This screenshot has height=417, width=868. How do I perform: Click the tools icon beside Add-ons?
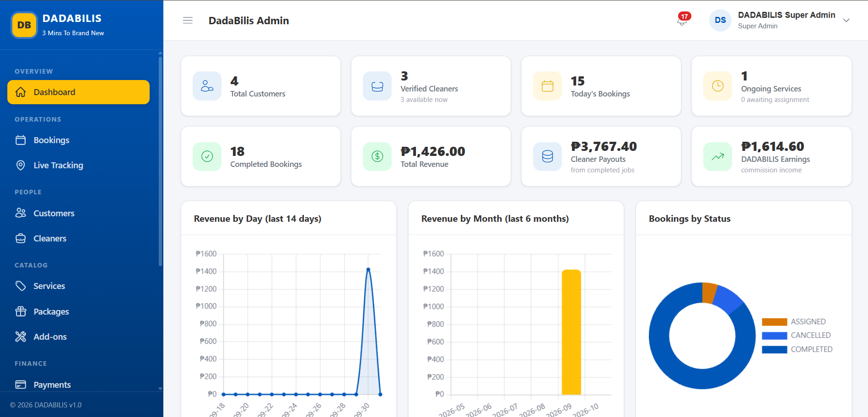[21, 337]
